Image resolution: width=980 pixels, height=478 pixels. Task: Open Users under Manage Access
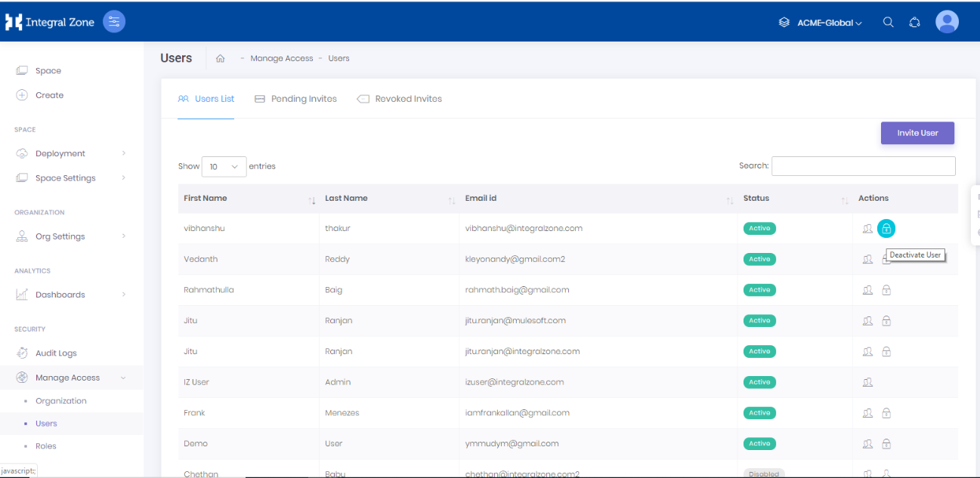pyautogui.click(x=46, y=424)
